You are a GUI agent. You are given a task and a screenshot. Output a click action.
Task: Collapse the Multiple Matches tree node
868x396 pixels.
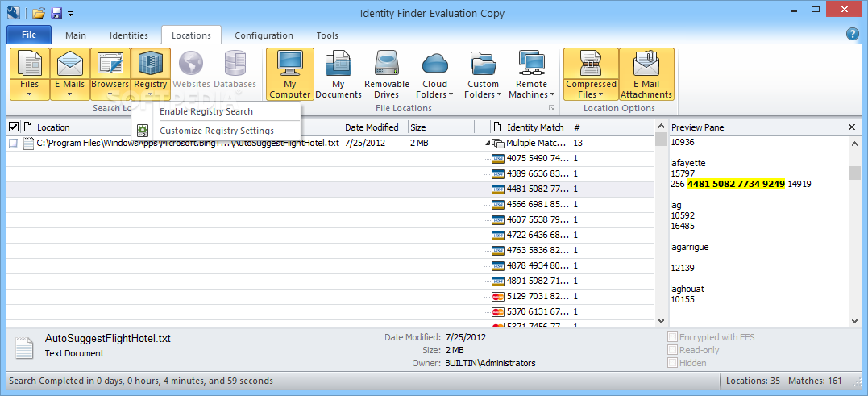(x=488, y=144)
